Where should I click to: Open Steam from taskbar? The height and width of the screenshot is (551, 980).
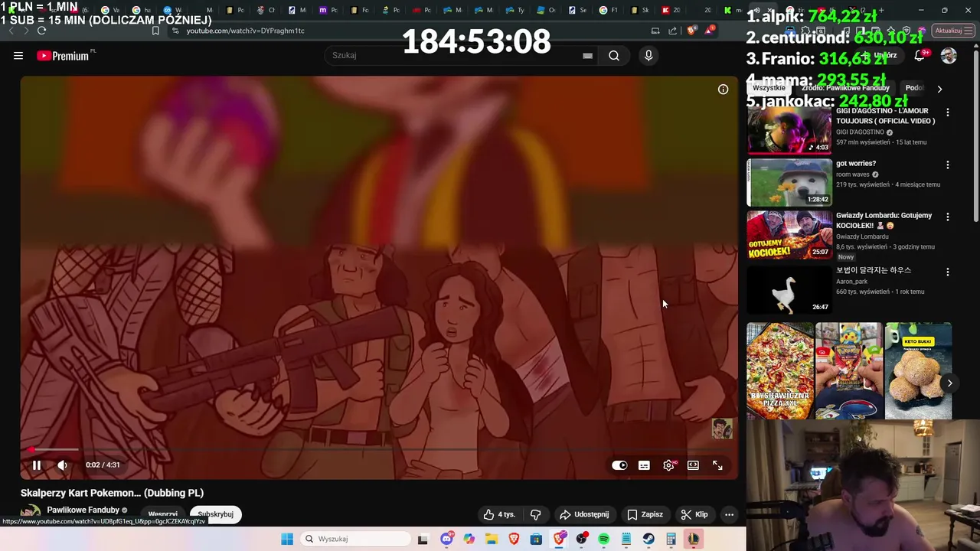tap(648, 539)
